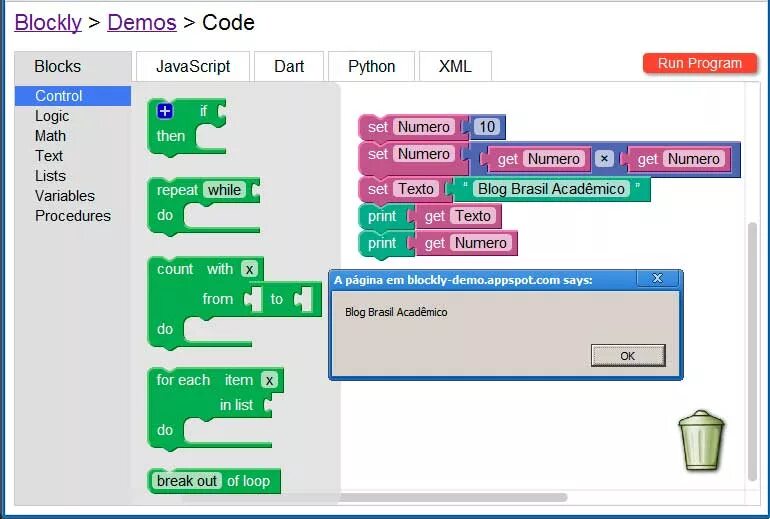Screen dimensions: 770x519
Task: Select the Control category
Action: (73, 96)
